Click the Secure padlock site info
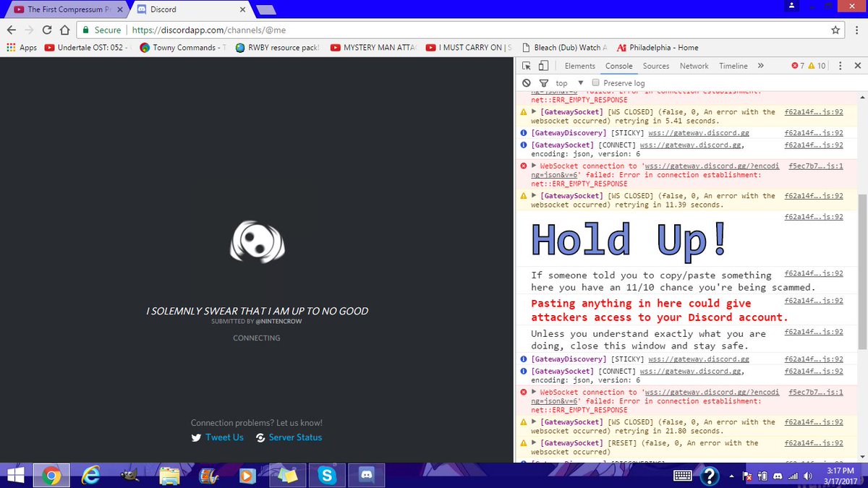 (x=101, y=30)
